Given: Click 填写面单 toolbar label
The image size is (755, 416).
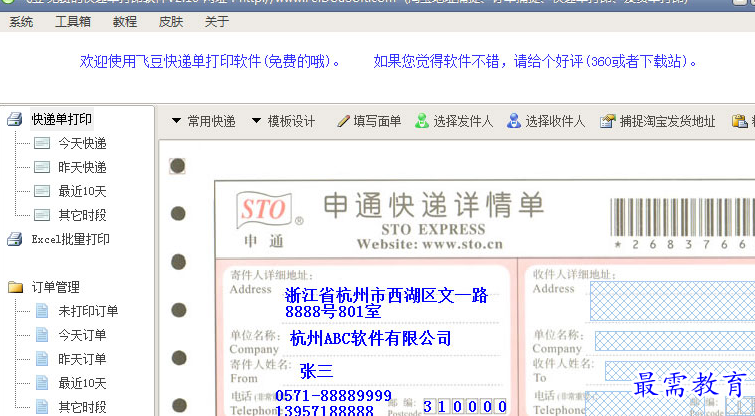Looking at the screenshot, I should 377,121.
